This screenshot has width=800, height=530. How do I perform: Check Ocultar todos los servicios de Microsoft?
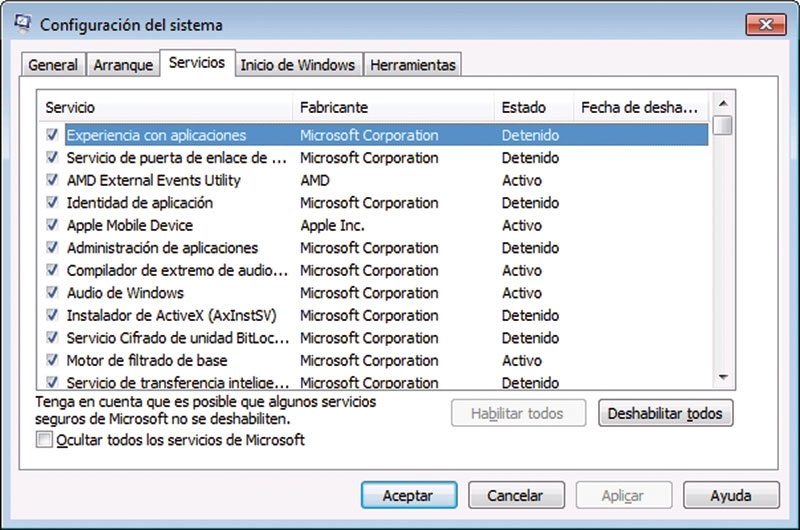point(44,439)
